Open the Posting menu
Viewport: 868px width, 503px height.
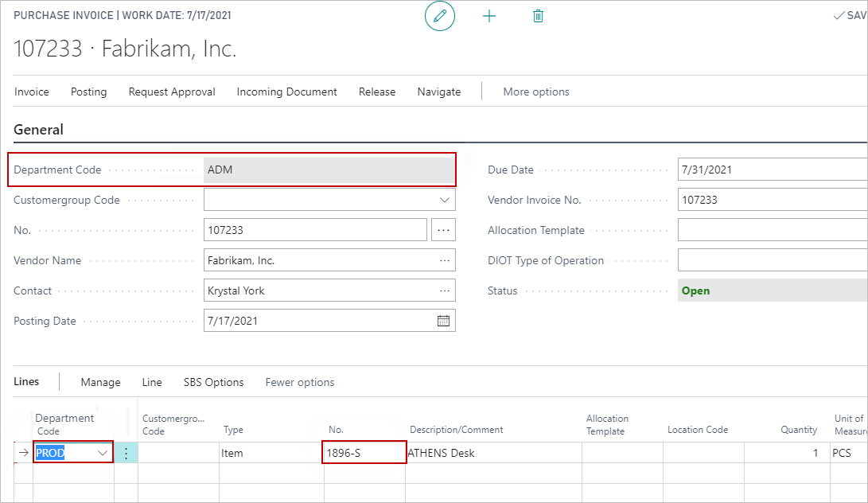[88, 92]
